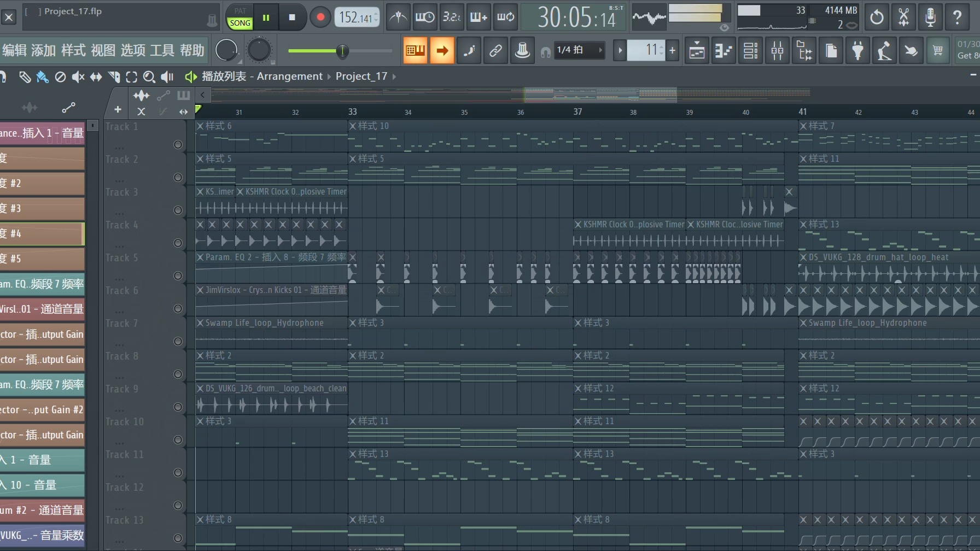Toggle Track 8 mute dot
The height and width of the screenshot is (551, 980).
coord(178,374)
